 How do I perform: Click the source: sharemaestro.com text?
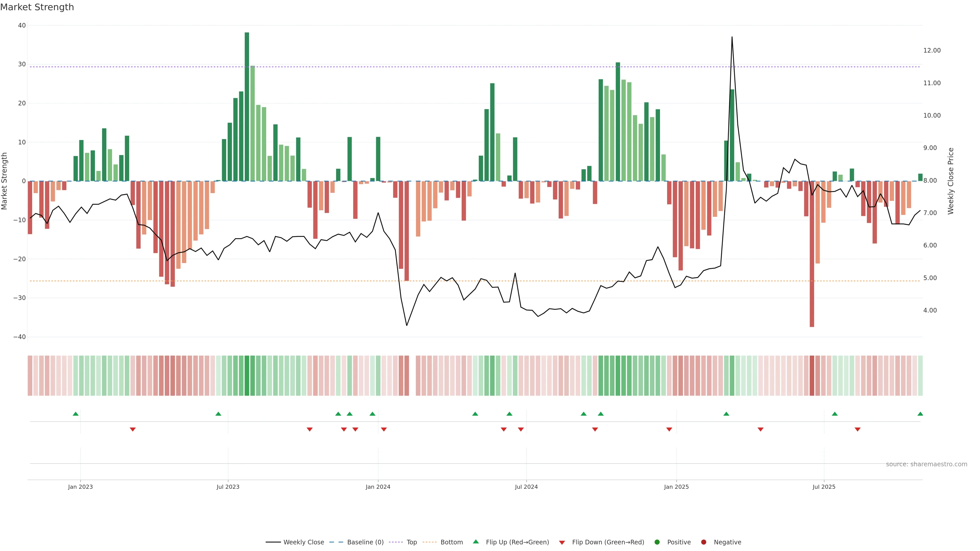coord(926,464)
